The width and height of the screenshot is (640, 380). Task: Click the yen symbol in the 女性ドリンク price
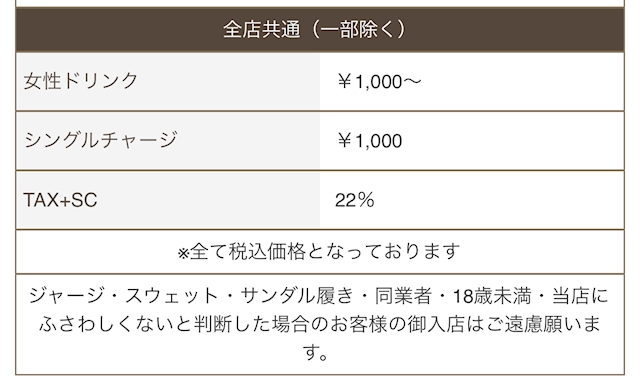pos(345,82)
